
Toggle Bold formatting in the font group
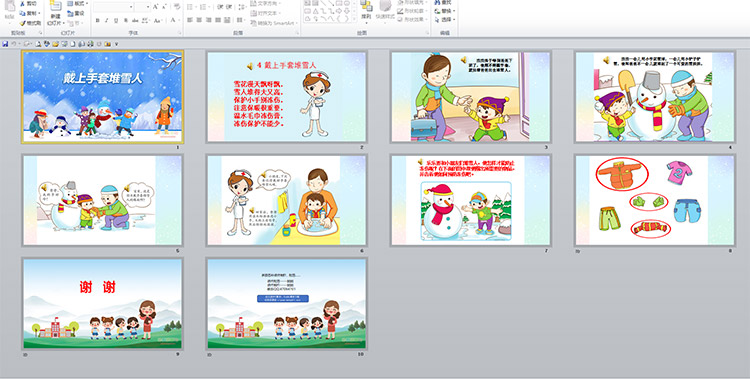98,21
